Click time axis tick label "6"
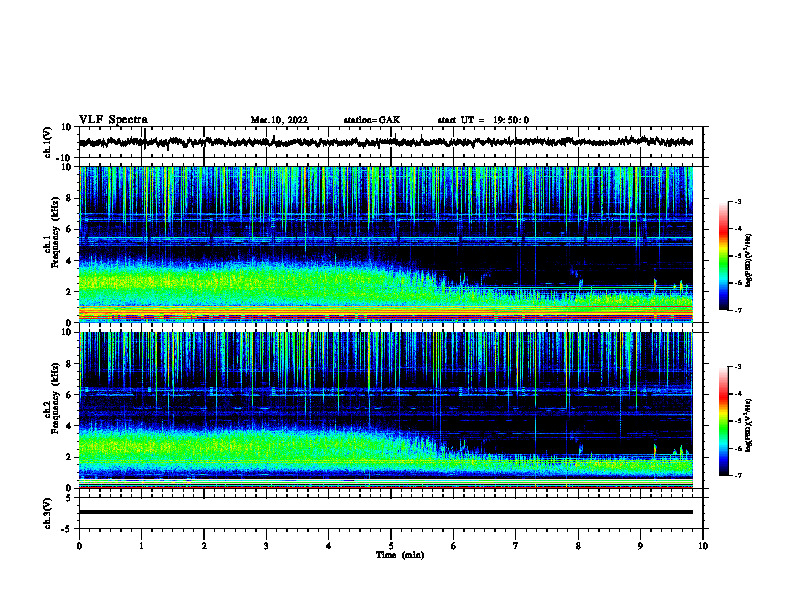The height and width of the screenshot is (612, 792). [x=454, y=546]
